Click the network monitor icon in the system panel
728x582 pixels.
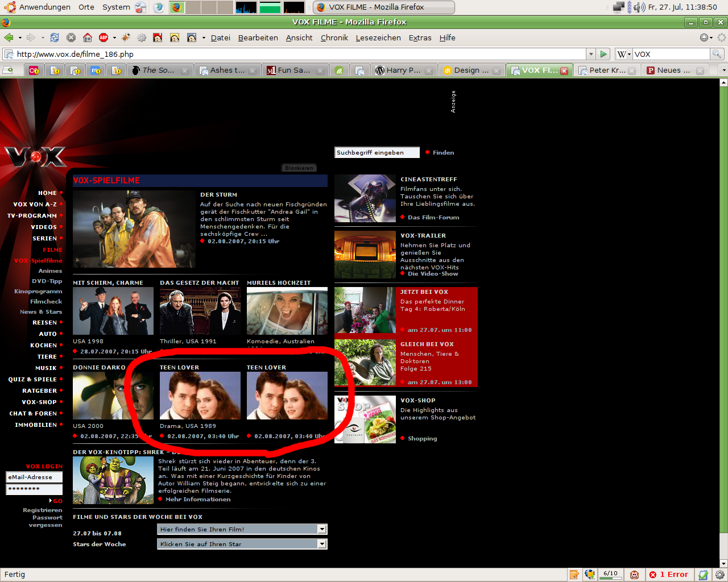[619, 7]
